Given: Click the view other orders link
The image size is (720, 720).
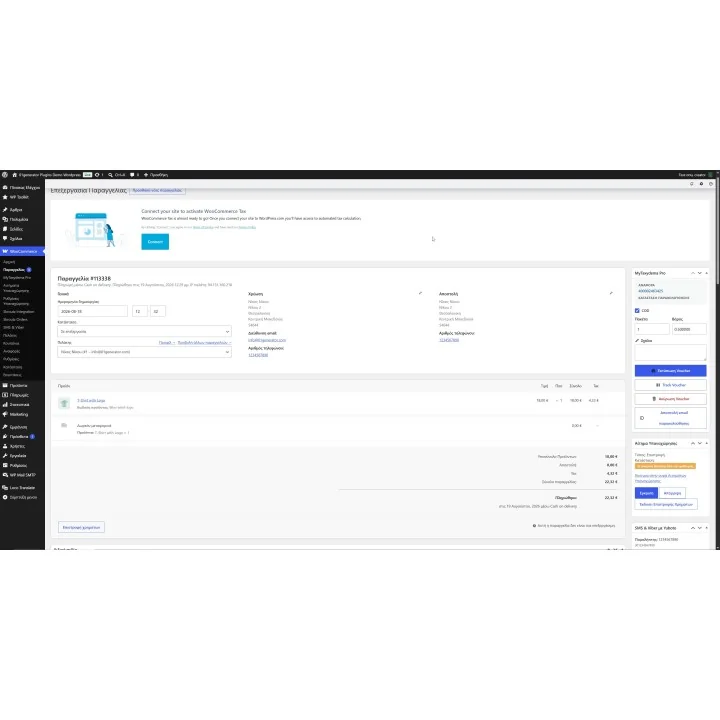Looking at the screenshot, I should point(204,343).
